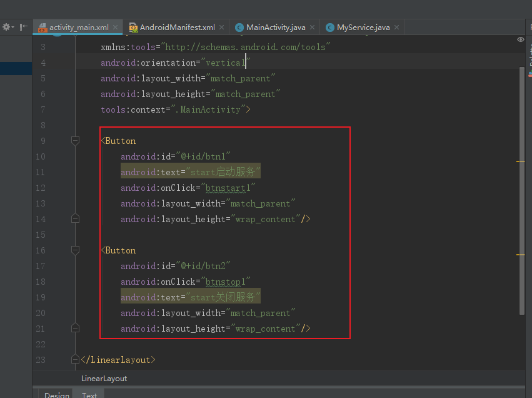
Task: Click layout_height wrap_content on line 14
Action: [x=215, y=219]
